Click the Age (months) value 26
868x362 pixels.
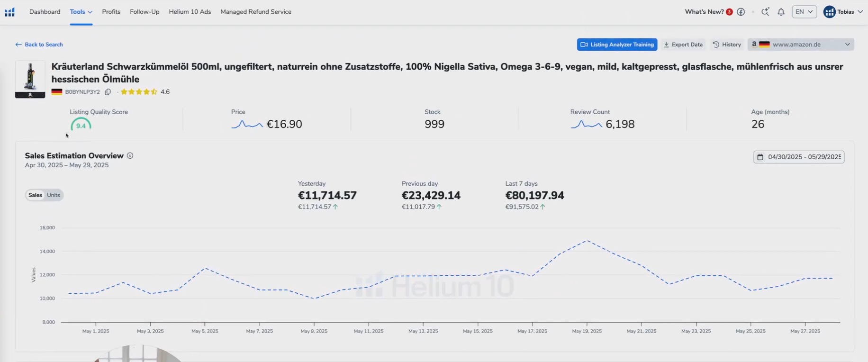(758, 124)
